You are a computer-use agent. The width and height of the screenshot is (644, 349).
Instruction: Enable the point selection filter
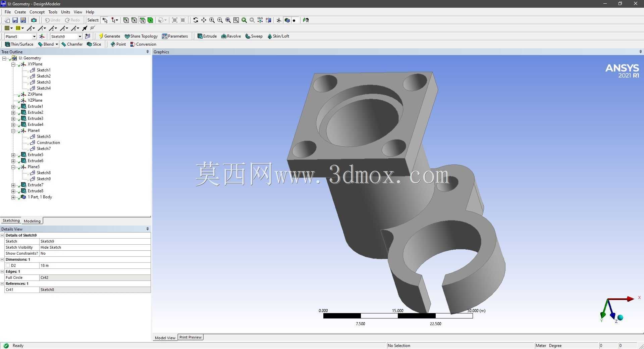[126, 20]
